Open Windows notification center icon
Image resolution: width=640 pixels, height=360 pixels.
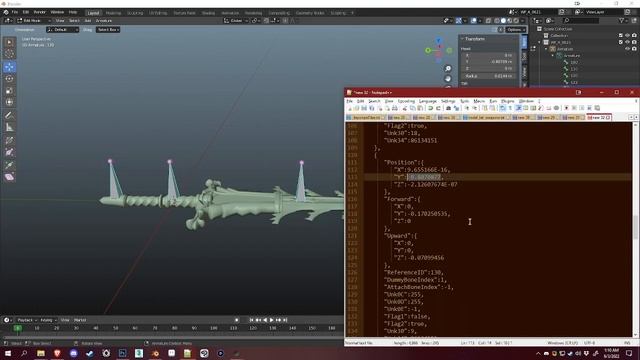[629, 353]
